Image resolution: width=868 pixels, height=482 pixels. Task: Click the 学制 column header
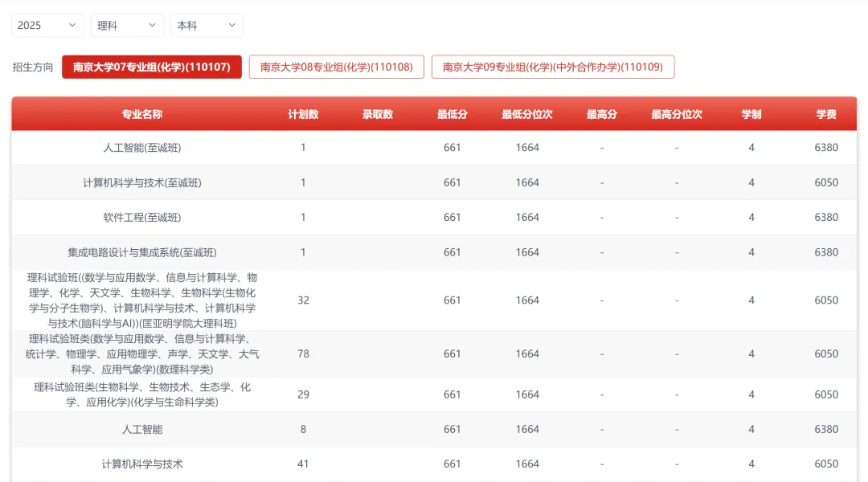coord(751,115)
